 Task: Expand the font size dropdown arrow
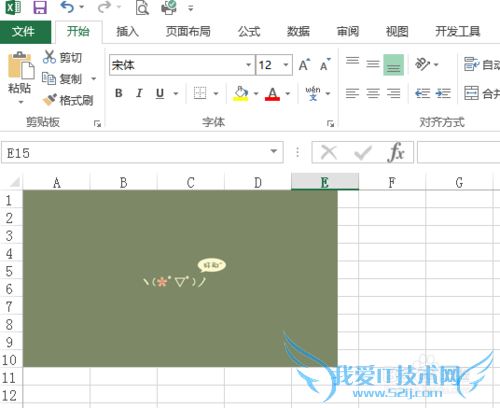click(x=286, y=65)
